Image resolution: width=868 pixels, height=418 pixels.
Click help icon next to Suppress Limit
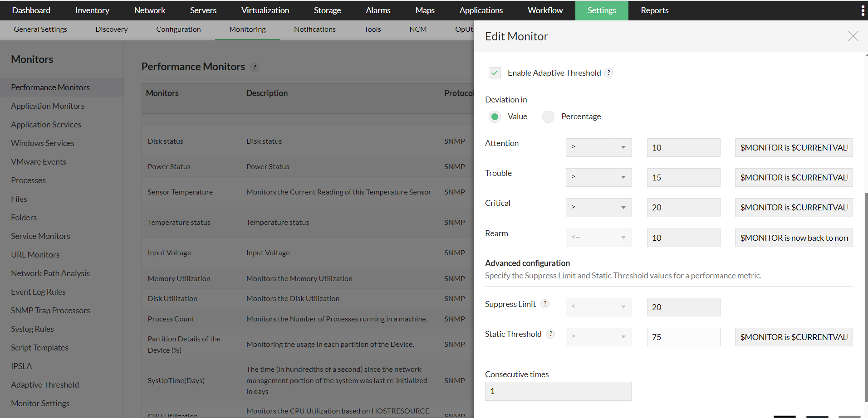pyautogui.click(x=545, y=304)
